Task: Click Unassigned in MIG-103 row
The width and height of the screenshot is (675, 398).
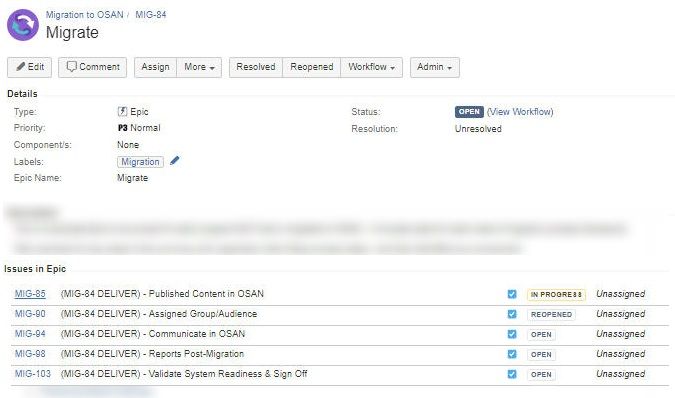Action: coord(620,374)
